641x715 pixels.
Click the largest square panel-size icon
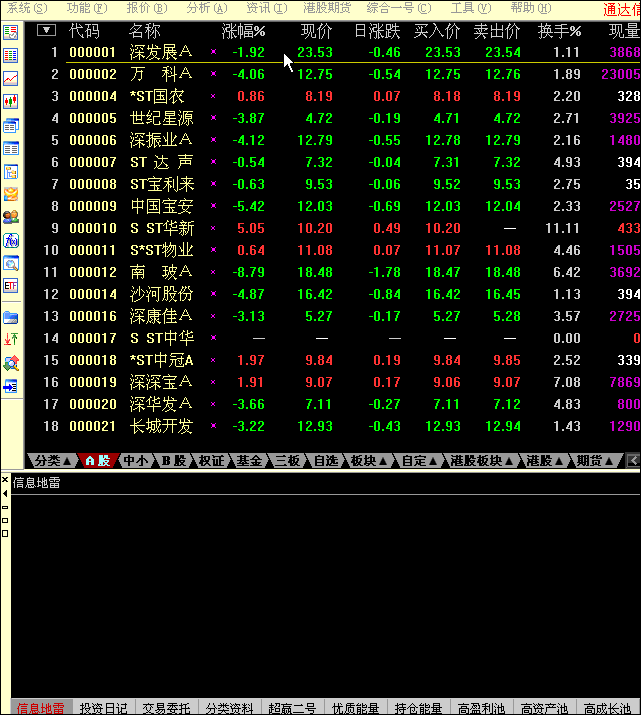5,534
